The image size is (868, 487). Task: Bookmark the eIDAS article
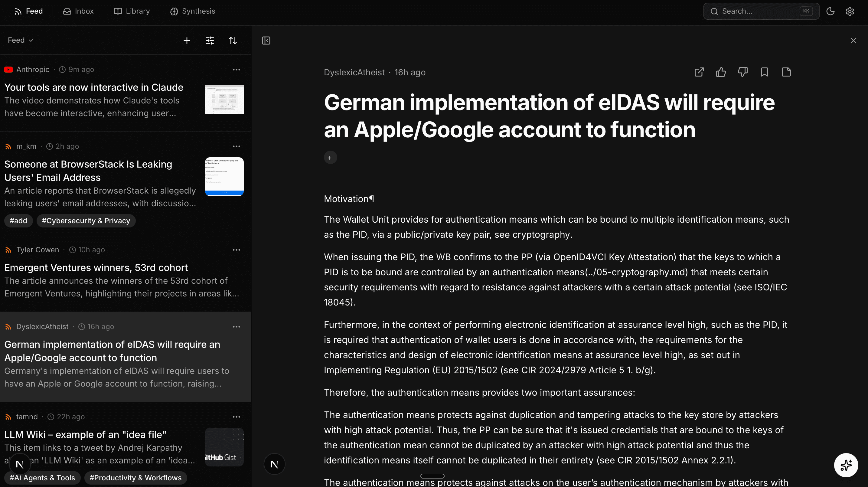[x=764, y=72]
